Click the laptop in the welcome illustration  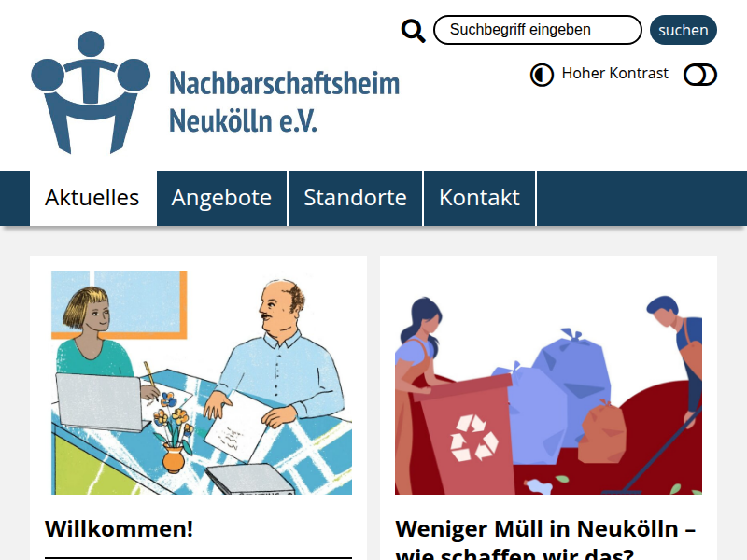[x=102, y=402]
